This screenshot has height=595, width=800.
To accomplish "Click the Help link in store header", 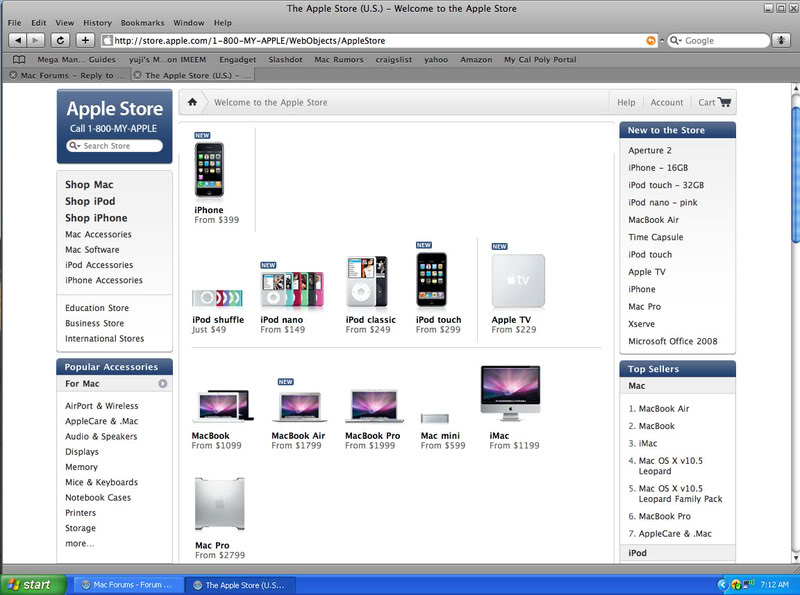I will pos(626,102).
